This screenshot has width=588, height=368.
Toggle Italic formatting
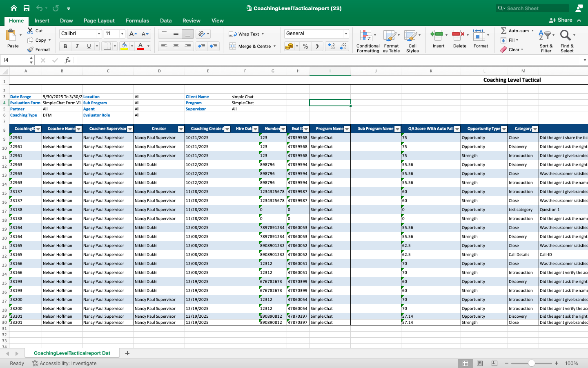(x=77, y=47)
